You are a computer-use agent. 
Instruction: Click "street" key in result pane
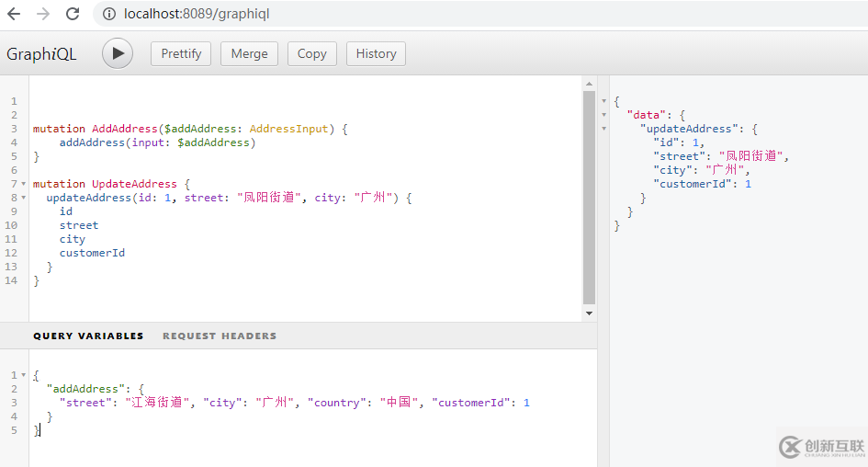[x=679, y=156]
